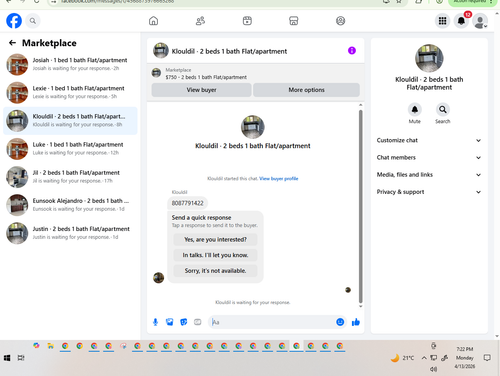The height and width of the screenshot is (376, 500).
Task: Open the Jil 2 beds conversation
Action: click(x=70, y=177)
